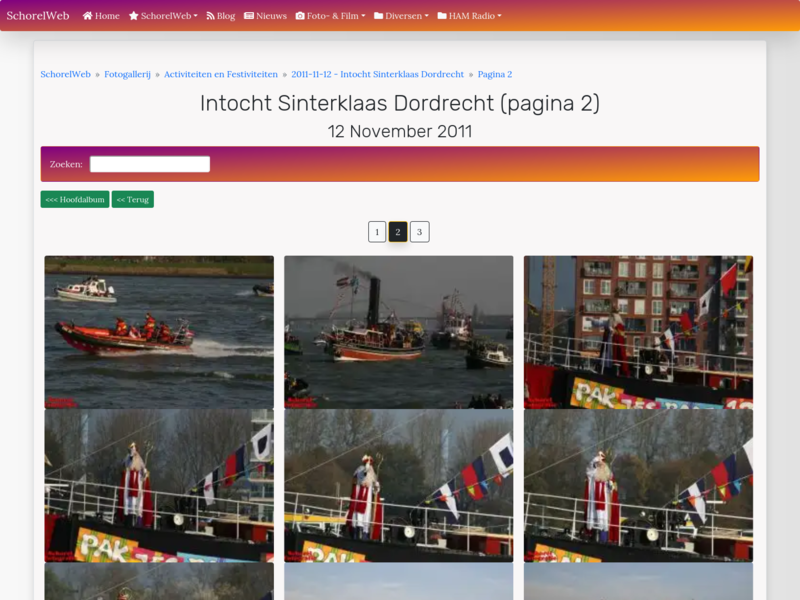Image resolution: width=800 pixels, height=600 pixels.
Task: Open second-row left Sinterklaas on deck photo
Action: 159,486
